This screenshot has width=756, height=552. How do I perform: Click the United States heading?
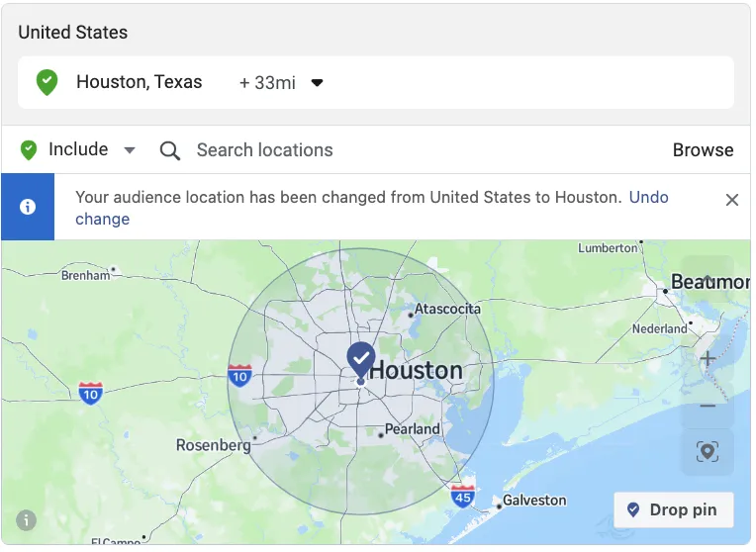pyautogui.click(x=73, y=33)
